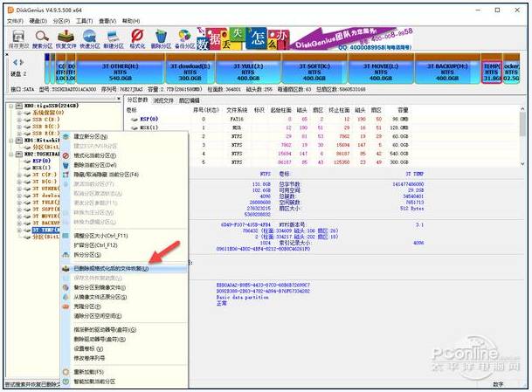
Task: Open the 硬盘(D) menu
Action: point(38,21)
